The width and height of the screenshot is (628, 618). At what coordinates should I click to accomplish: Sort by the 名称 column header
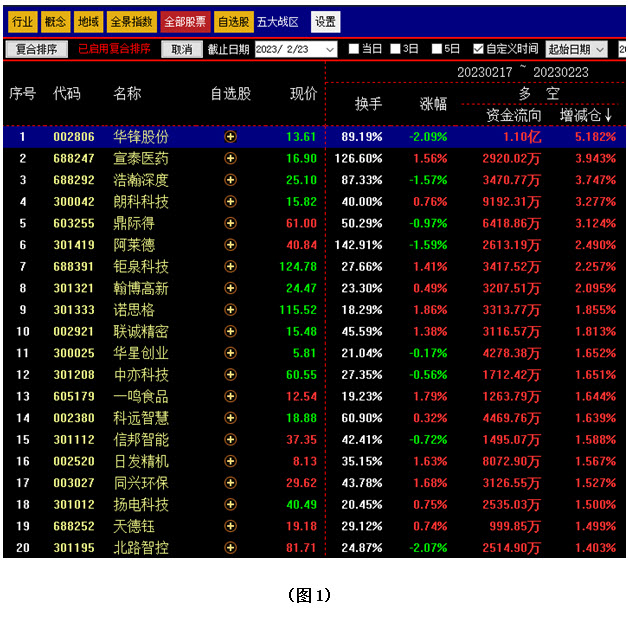(x=127, y=94)
